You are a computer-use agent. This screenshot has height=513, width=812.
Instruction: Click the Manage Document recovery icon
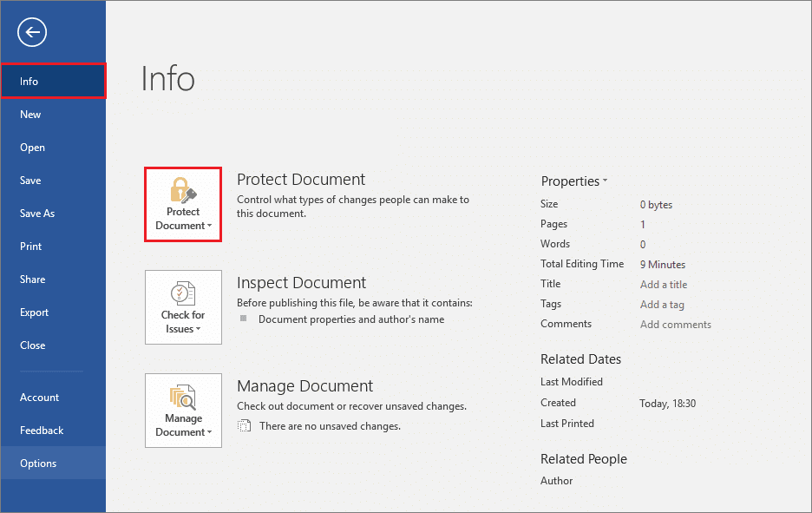pyautogui.click(x=183, y=398)
